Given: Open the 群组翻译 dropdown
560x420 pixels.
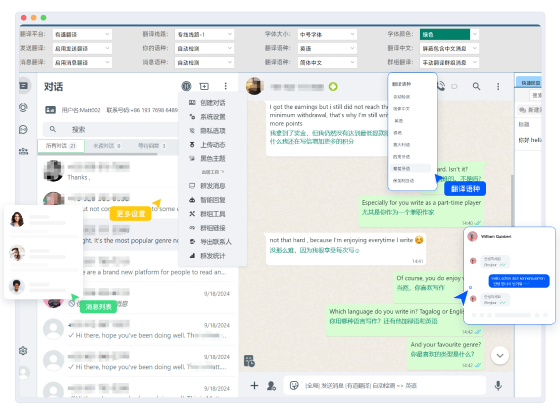Looking at the screenshot, I should point(449,62).
